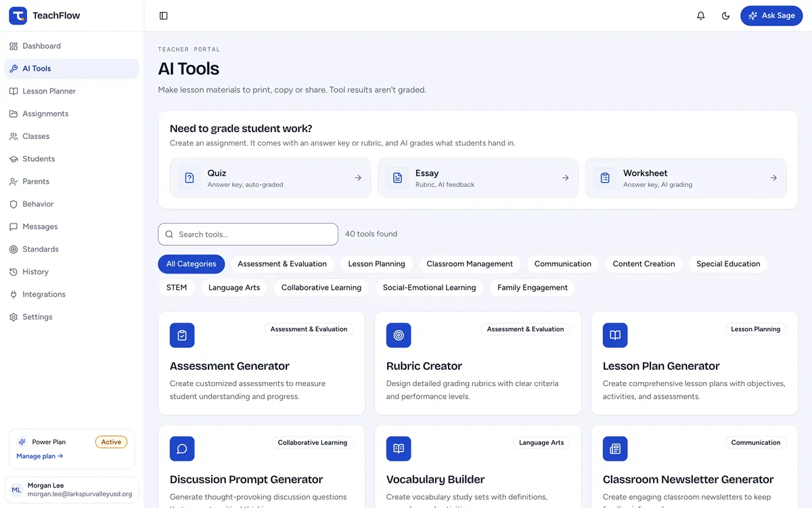Screen dimensions: 812x508
Task: Click the Assessment Generator clipboard icon
Action: [182, 335]
